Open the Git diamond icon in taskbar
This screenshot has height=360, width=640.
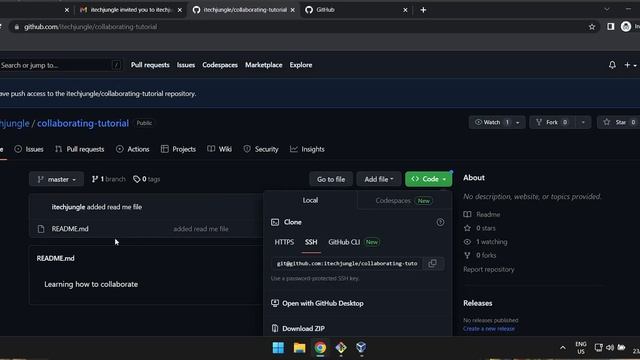tap(341, 347)
